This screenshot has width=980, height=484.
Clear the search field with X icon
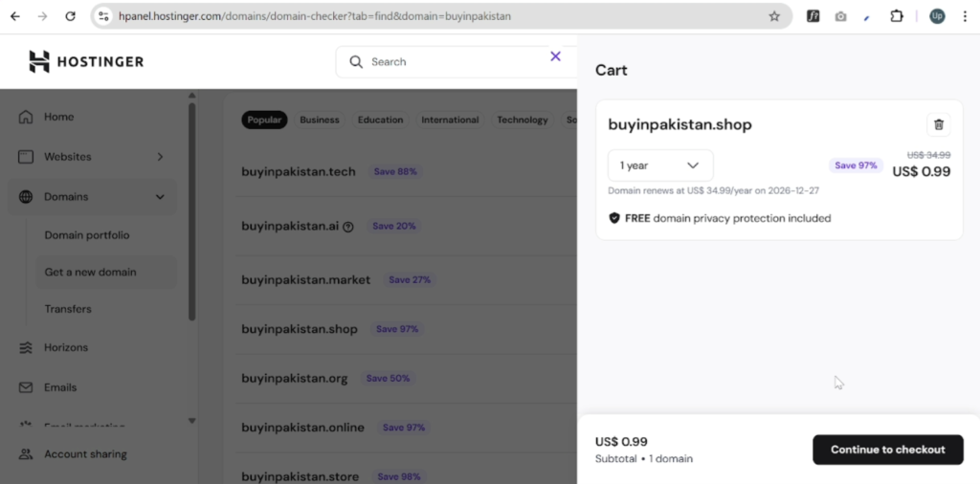pyautogui.click(x=555, y=56)
